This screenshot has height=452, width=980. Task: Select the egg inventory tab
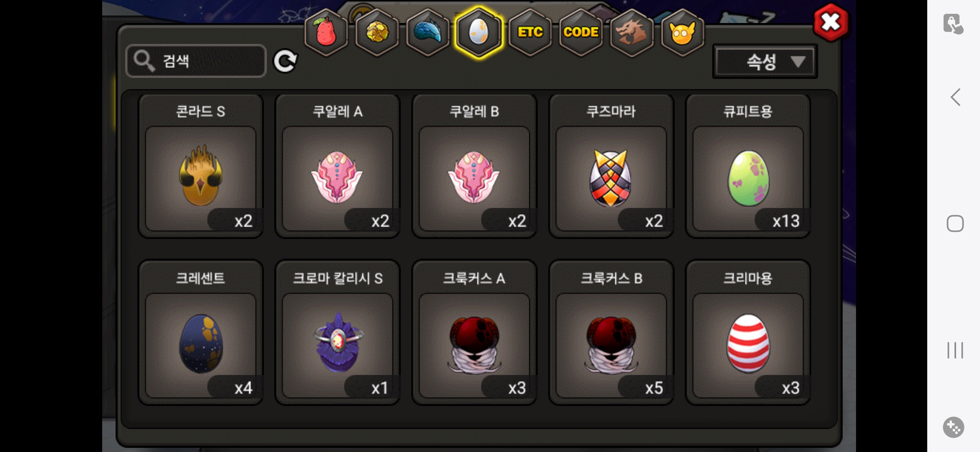tap(479, 33)
